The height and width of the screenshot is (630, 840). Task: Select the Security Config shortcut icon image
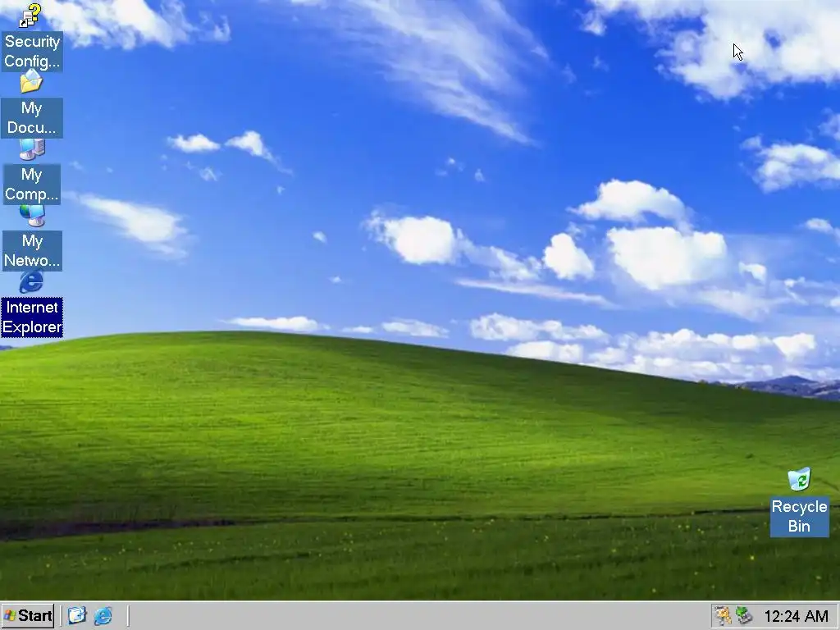(30, 16)
